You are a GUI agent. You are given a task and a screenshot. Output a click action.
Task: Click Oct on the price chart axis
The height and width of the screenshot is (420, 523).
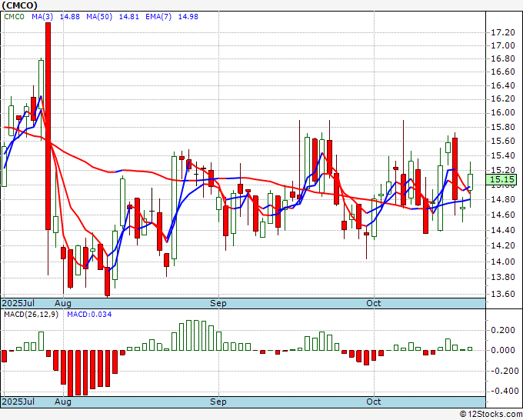[374, 303]
